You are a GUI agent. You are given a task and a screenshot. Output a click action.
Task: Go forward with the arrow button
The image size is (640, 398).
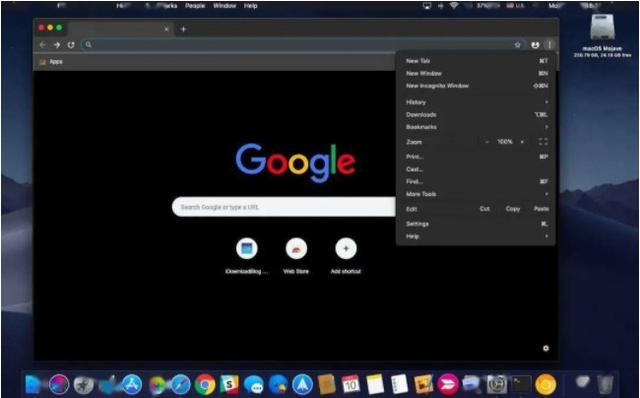[57, 45]
